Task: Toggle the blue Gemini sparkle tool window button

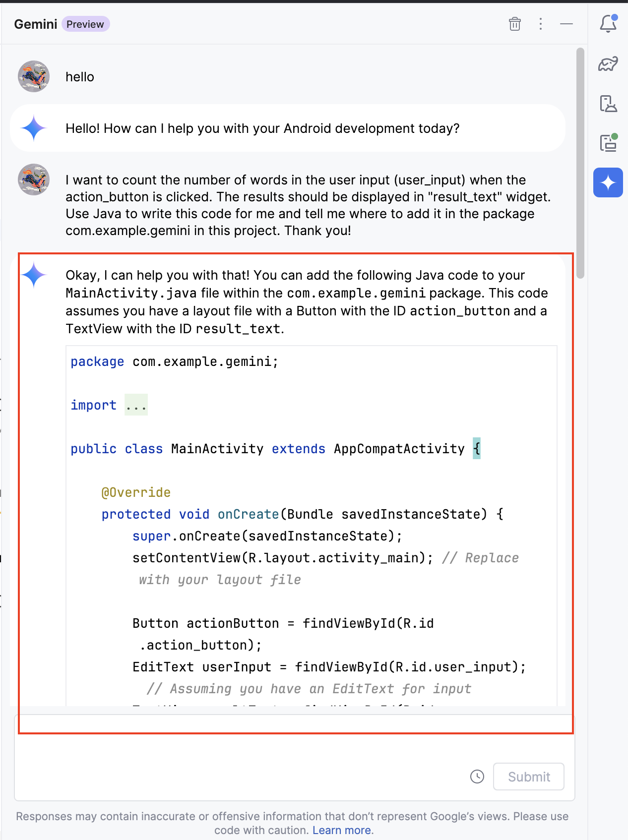Action: tap(608, 182)
